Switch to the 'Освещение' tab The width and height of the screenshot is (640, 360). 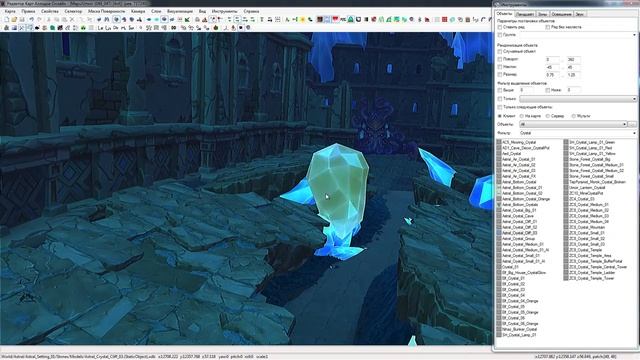point(562,14)
